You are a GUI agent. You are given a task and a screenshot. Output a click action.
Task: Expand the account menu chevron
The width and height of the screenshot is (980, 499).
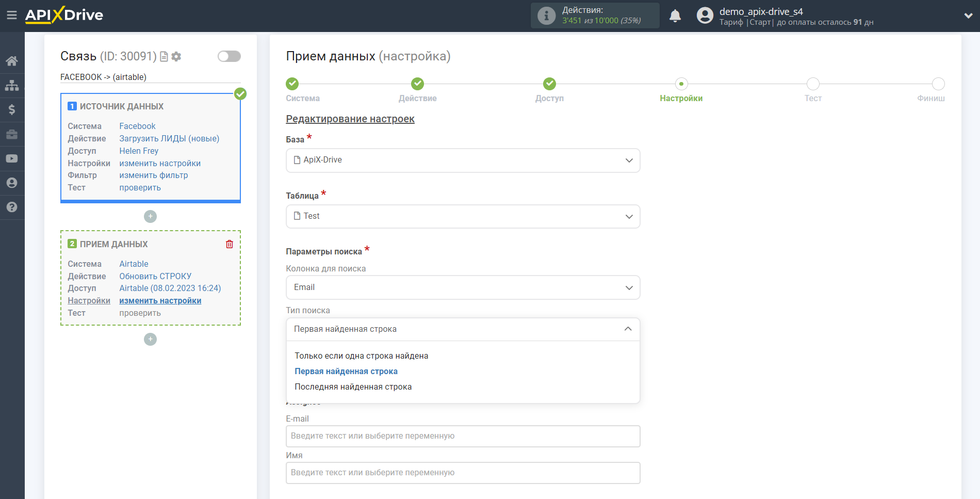968,15
